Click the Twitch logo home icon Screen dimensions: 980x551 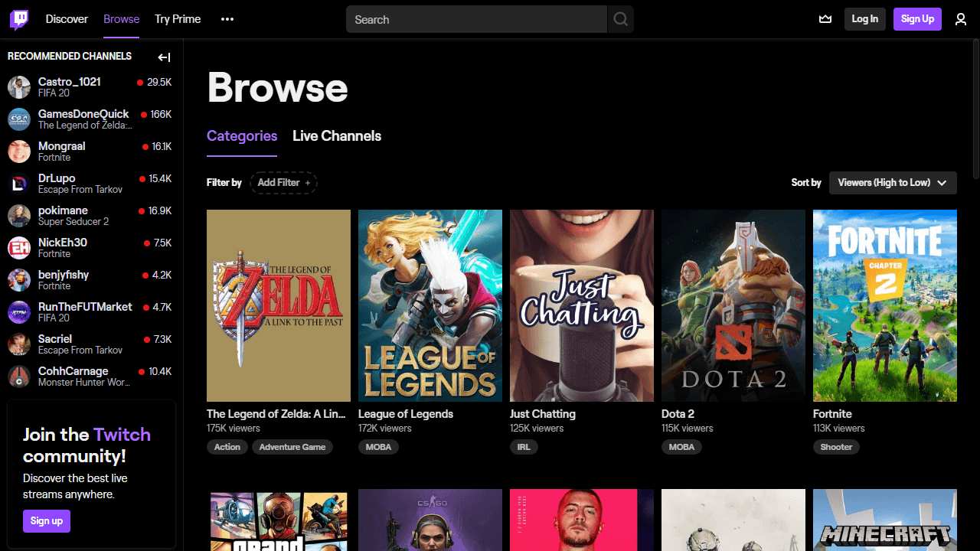[x=19, y=19]
